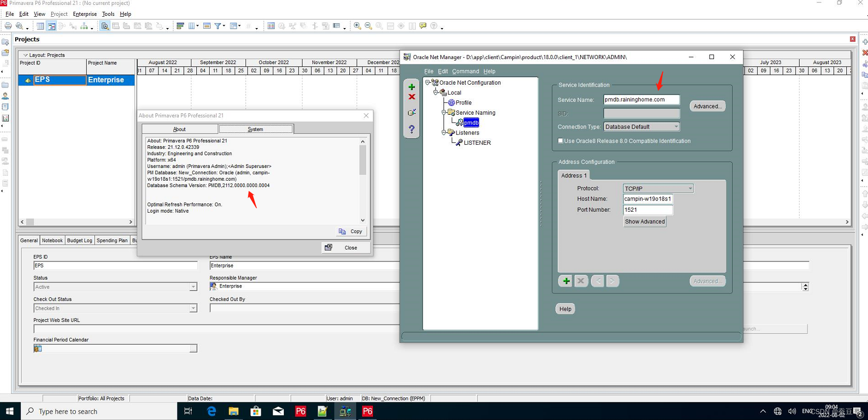The width and height of the screenshot is (868, 420).
Task: Click the Print icon in P6 toolbar
Action: coord(8,26)
